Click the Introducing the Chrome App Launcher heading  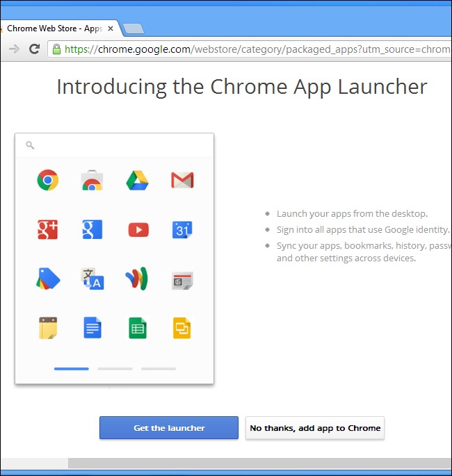(x=242, y=87)
